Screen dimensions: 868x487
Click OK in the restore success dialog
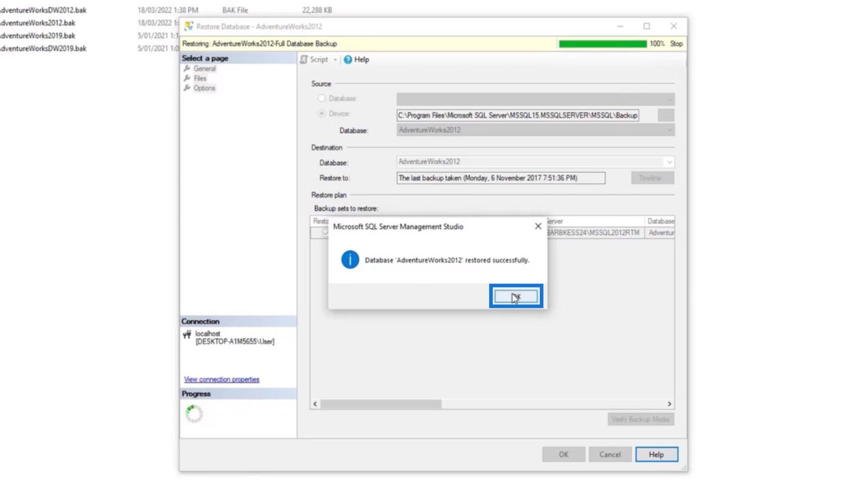[516, 296]
